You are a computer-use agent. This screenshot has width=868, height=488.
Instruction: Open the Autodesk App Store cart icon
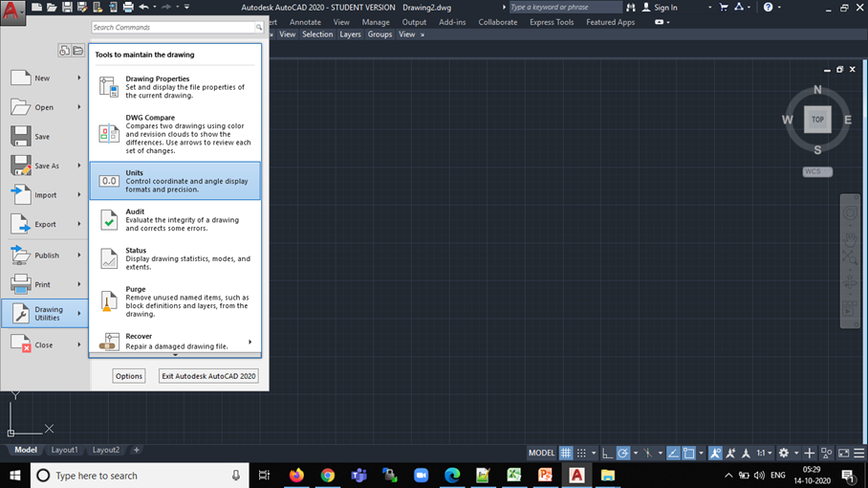point(723,8)
